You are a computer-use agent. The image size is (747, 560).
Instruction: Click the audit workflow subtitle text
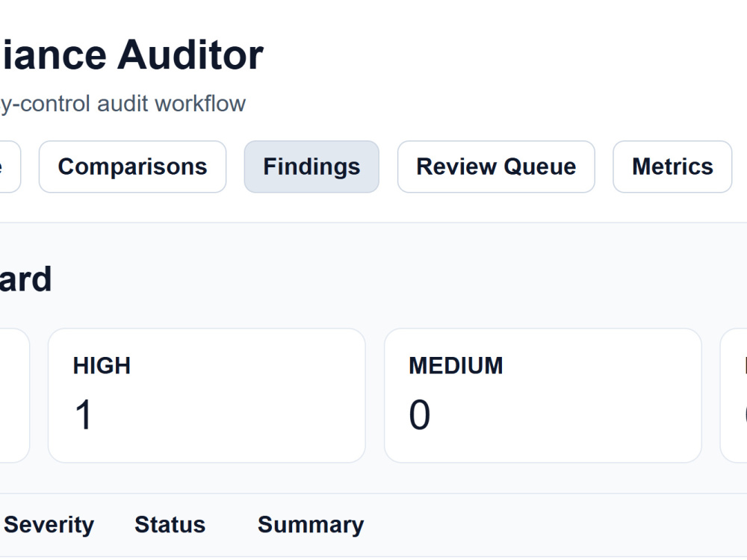pos(123,104)
